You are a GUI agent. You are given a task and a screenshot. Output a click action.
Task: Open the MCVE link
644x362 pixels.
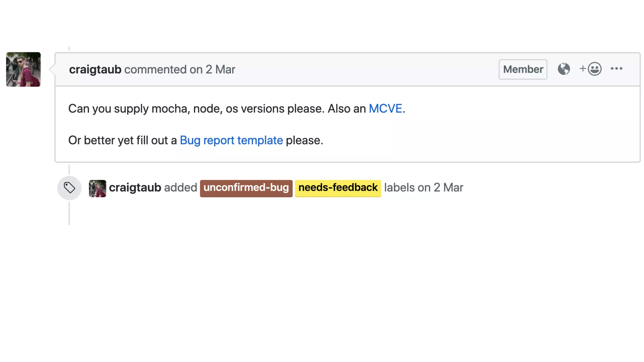tap(385, 109)
